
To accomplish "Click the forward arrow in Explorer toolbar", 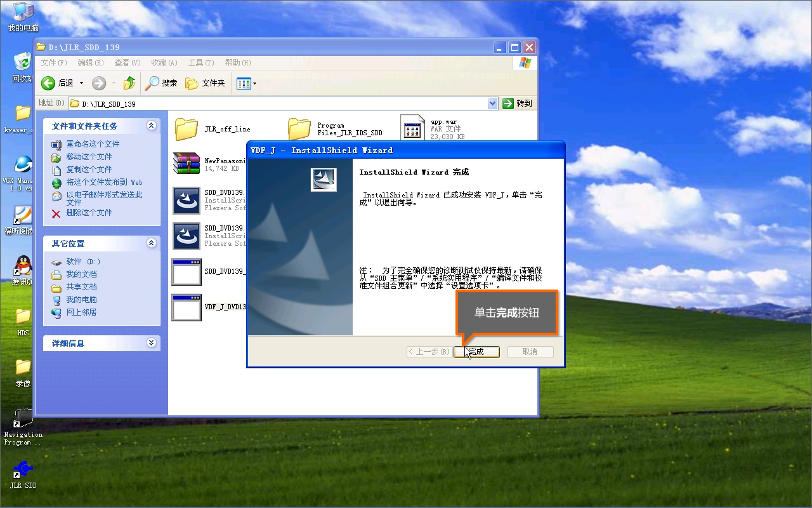I will tap(99, 83).
